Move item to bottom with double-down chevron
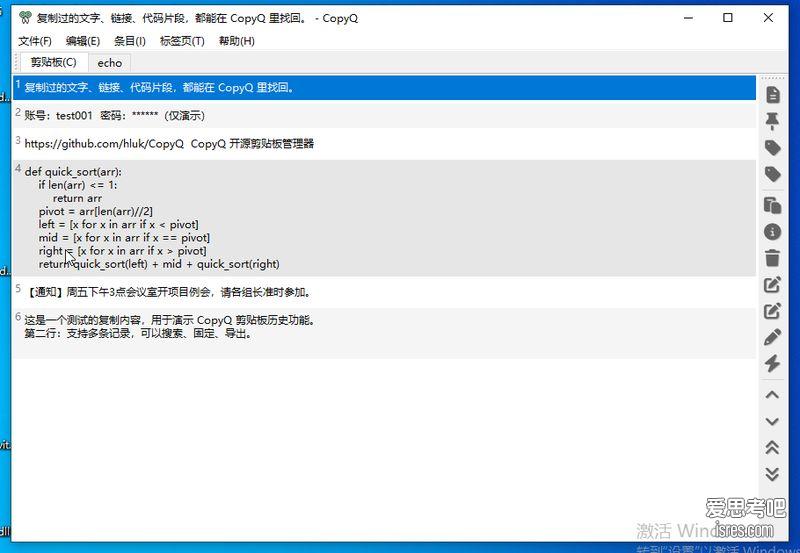This screenshot has height=553, width=800. pyautogui.click(x=772, y=474)
